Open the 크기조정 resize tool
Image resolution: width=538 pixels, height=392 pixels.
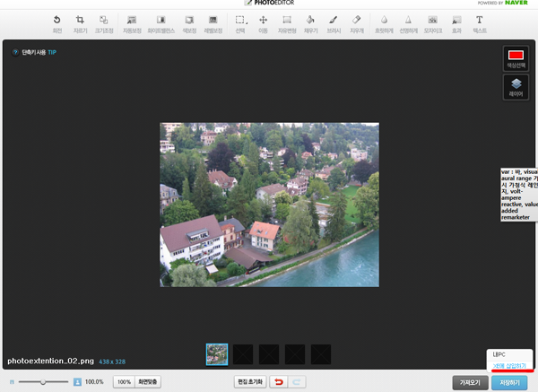coord(104,24)
